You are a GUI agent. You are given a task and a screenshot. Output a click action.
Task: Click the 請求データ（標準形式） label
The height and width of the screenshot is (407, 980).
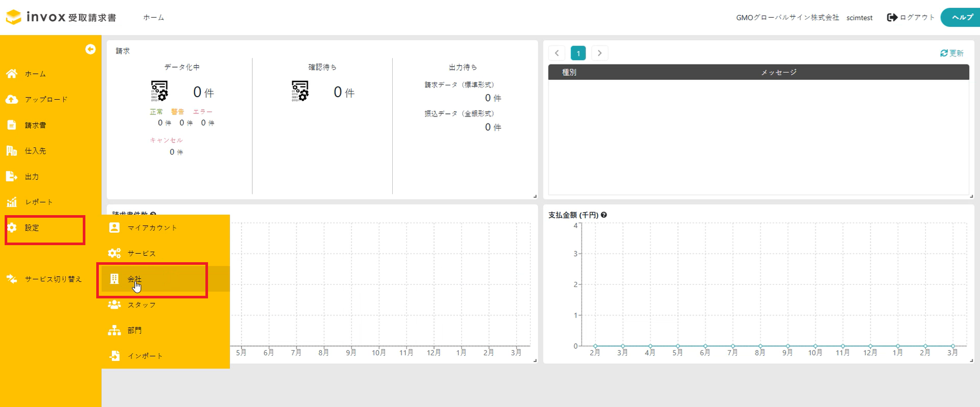point(459,85)
